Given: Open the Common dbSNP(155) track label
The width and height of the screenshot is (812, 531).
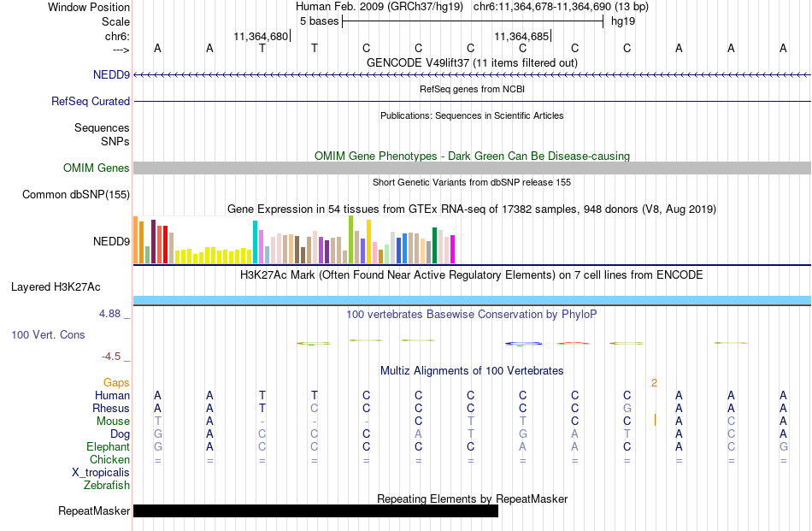Looking at the screenshot, I should tap(75, 194).
